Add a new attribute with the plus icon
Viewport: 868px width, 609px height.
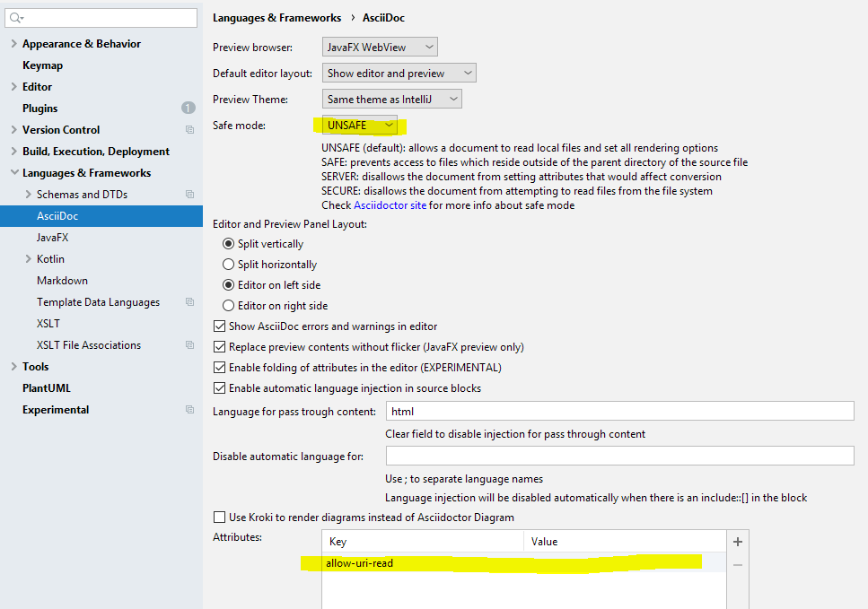click(x=738, y=542)
